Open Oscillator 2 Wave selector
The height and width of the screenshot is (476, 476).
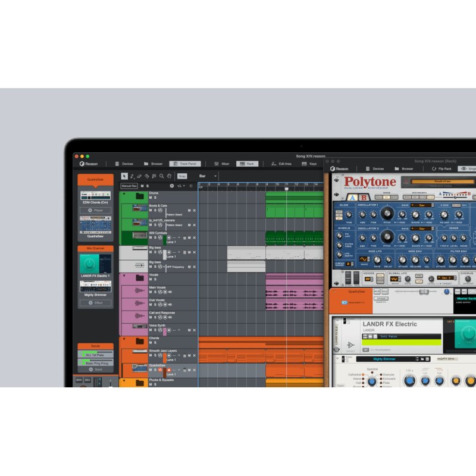pos(422,228)
